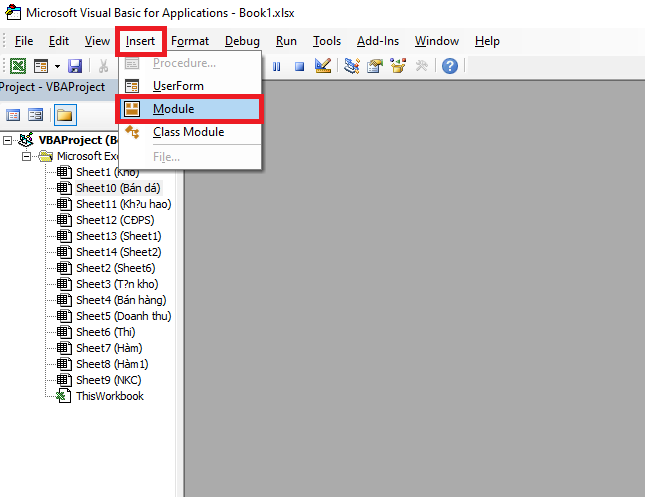Click the worksheet icon beside Sheet5 (Doanh thu)
The image size is (645, 497).
64,316
